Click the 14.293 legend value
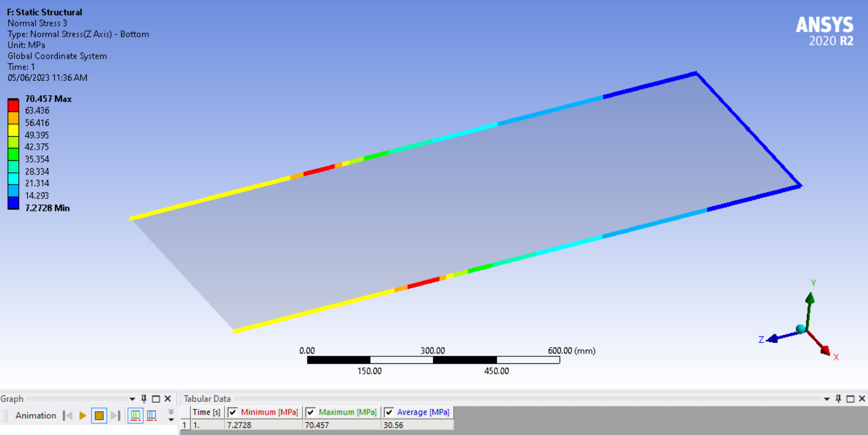This screenshot has height=435, width=868. point(37,196)
